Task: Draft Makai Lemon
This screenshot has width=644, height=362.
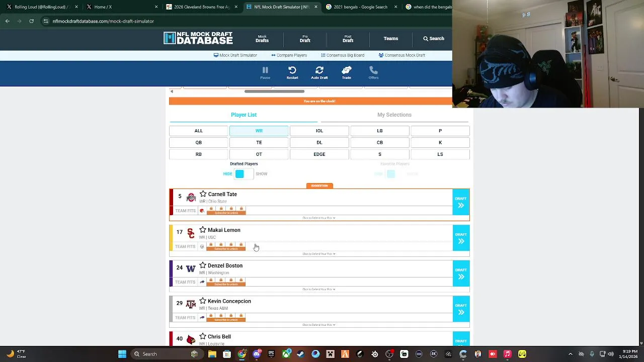Action: tap(461, 238)
